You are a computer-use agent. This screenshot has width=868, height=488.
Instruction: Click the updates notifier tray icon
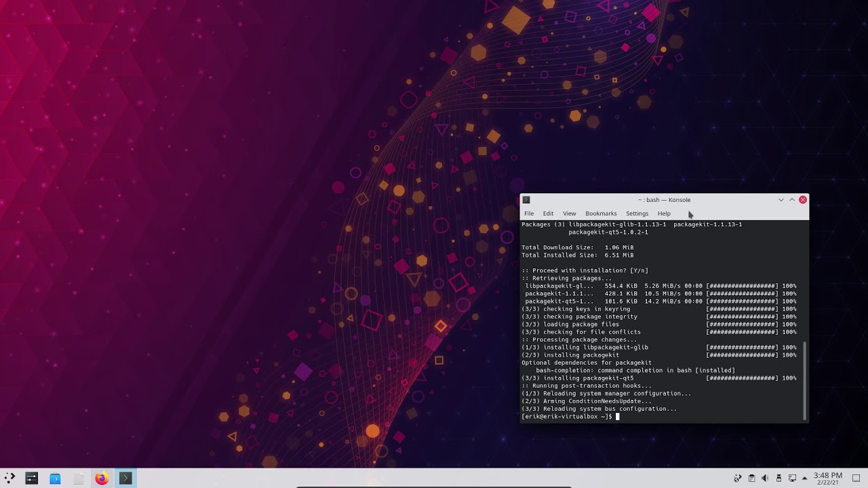point(738,479)
